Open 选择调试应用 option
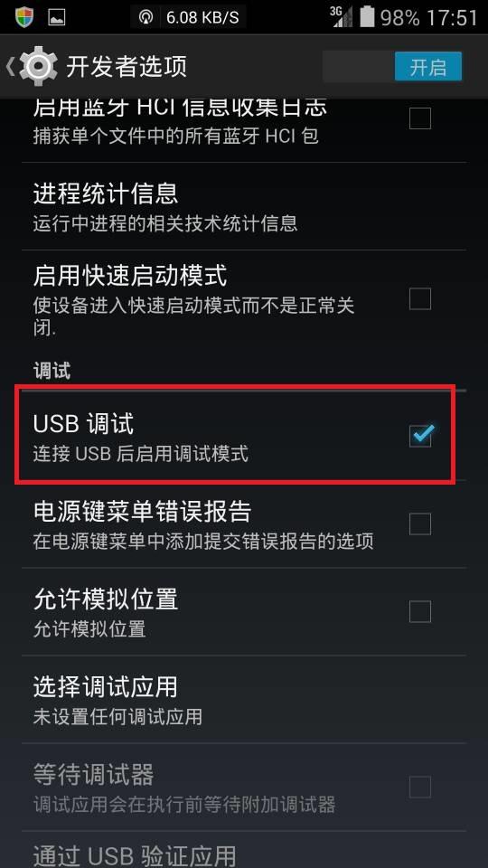The image size is (488, 868). (244, 699)
